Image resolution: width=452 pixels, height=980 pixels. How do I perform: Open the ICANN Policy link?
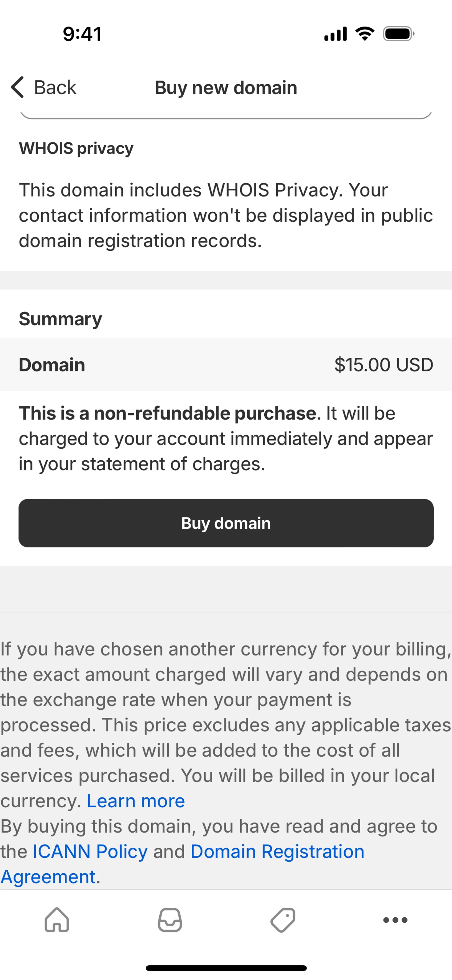[90, 851]
